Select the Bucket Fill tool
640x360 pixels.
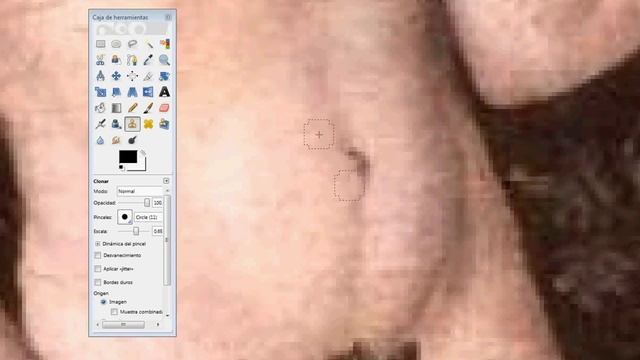100,108
